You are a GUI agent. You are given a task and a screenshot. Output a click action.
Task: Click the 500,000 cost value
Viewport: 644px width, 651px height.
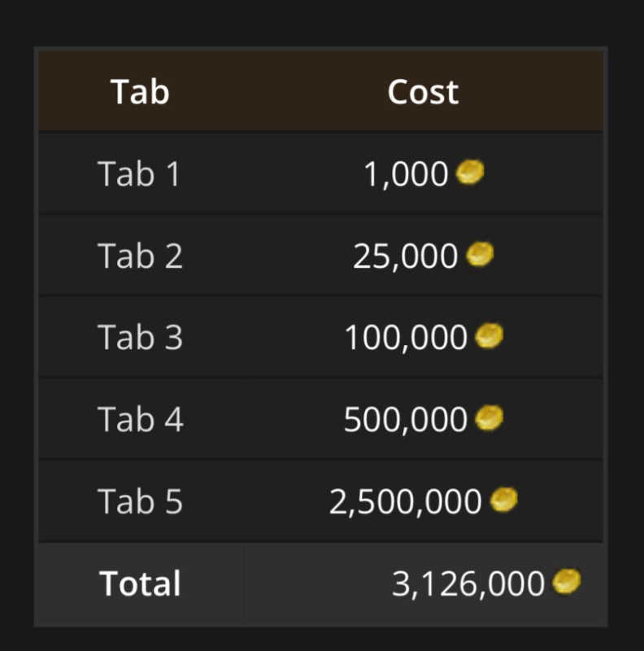406,420
